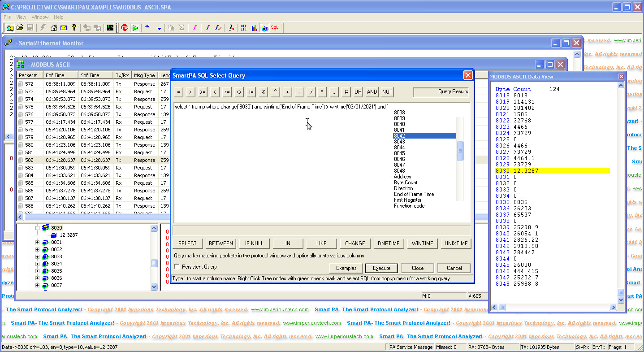Open the Window menu
Screen dimensions: 644x352
click(x=40, y=17)
